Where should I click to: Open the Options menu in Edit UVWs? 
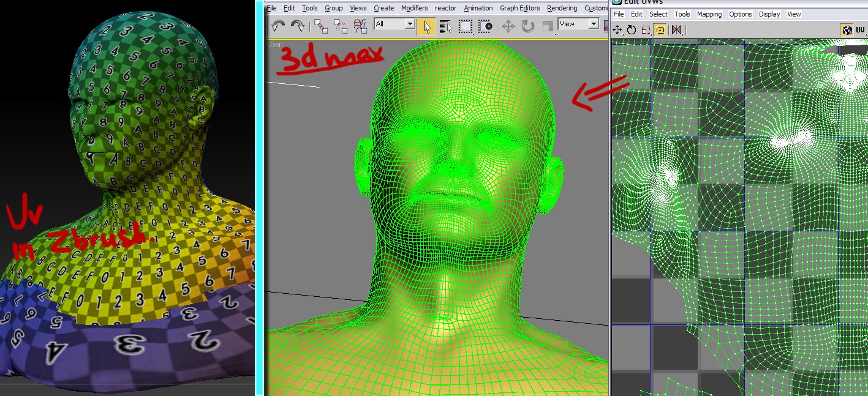click(x=741, y=14)
